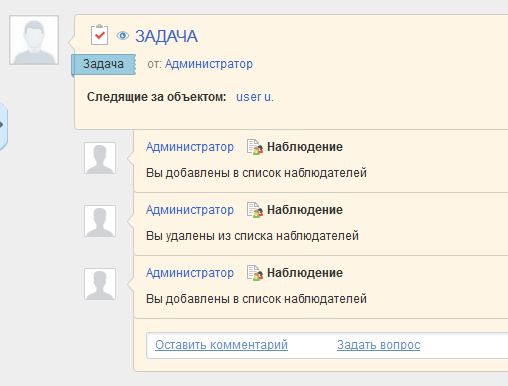Image resolution: width=508 pixels, height=386 pixels.
Task: Open Администратор link in last Наблюдение entry
Action: click(x=190, y=273)
